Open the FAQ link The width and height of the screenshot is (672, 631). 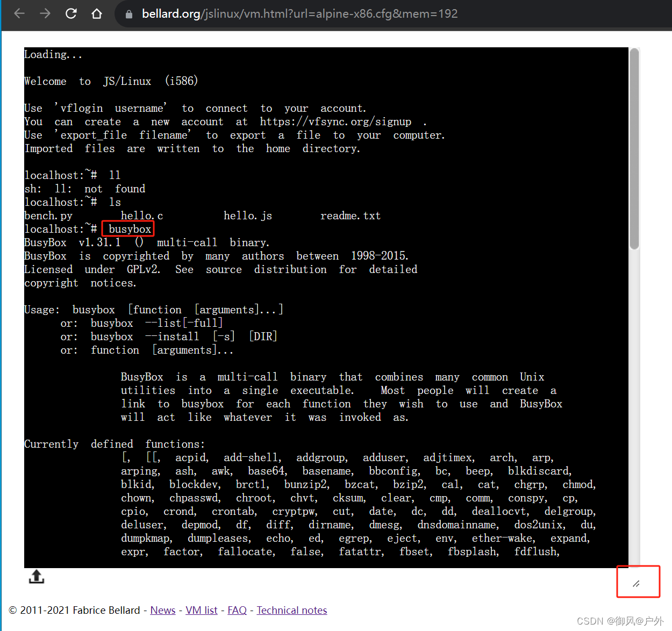tap(237, 610)
